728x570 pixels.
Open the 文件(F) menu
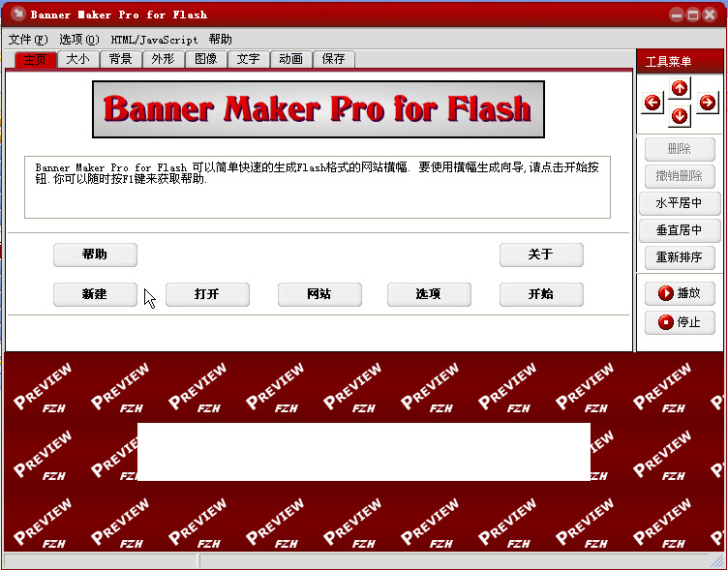click(28, 40)
